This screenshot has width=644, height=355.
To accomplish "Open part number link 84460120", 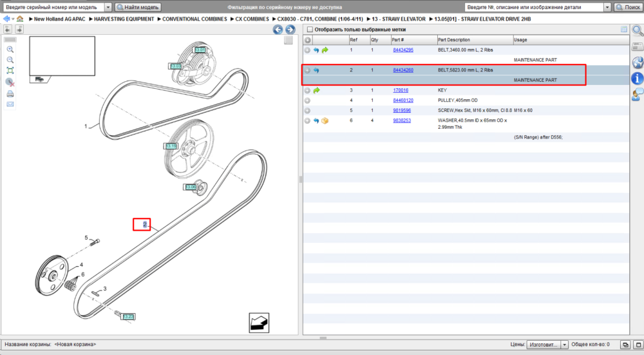I will click(403, 101).
